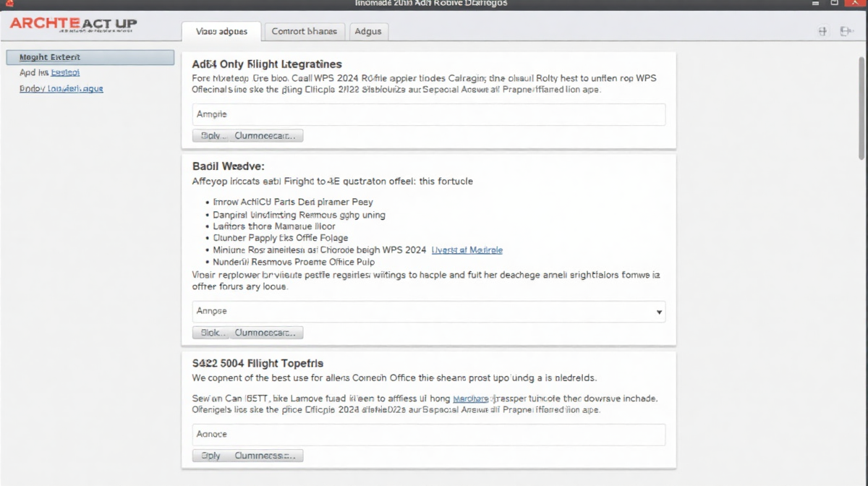
Task: Click the export icon with the arrow in the header
Action: click(844, 31)
